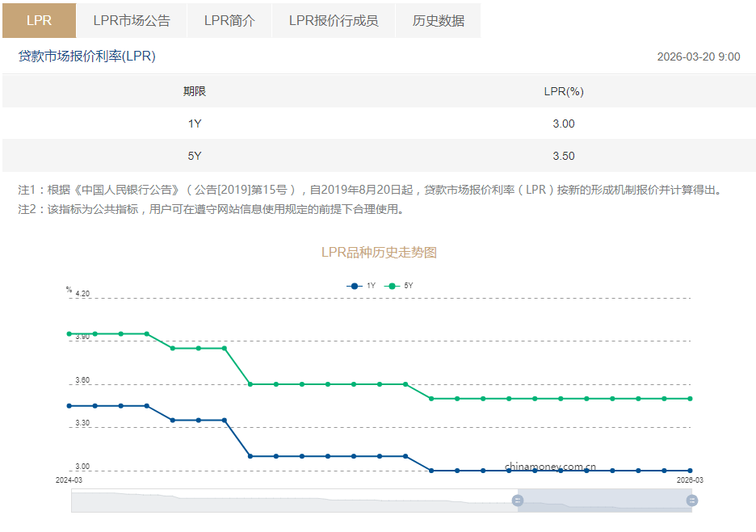Click the first 1Y data point at 2024-03
The height and width of the screenshot is (532, 756).
click(x=69, y=406)
